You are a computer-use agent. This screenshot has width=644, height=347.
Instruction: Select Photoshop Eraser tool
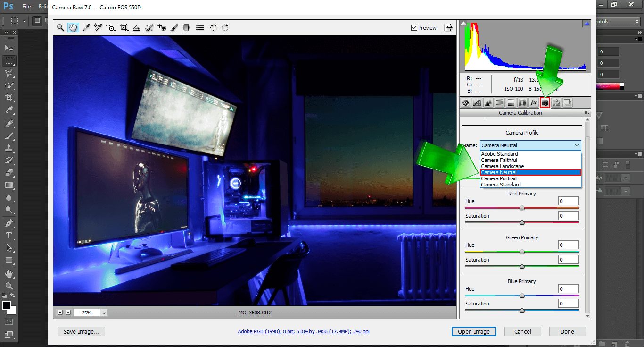pos(8,173)
